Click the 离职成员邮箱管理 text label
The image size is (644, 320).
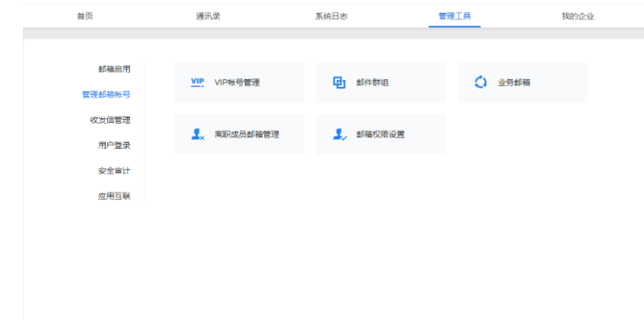pos(247,135)
